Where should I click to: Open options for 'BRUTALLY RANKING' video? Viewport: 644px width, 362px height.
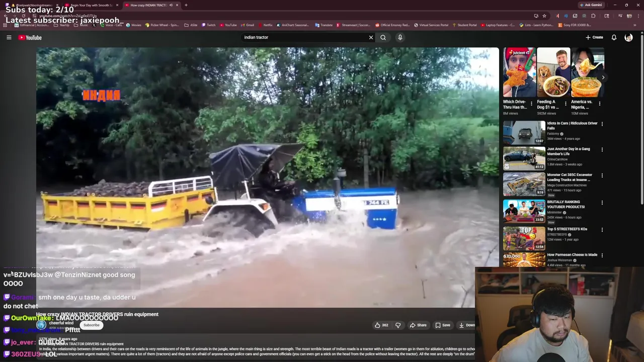coord(602,203)
